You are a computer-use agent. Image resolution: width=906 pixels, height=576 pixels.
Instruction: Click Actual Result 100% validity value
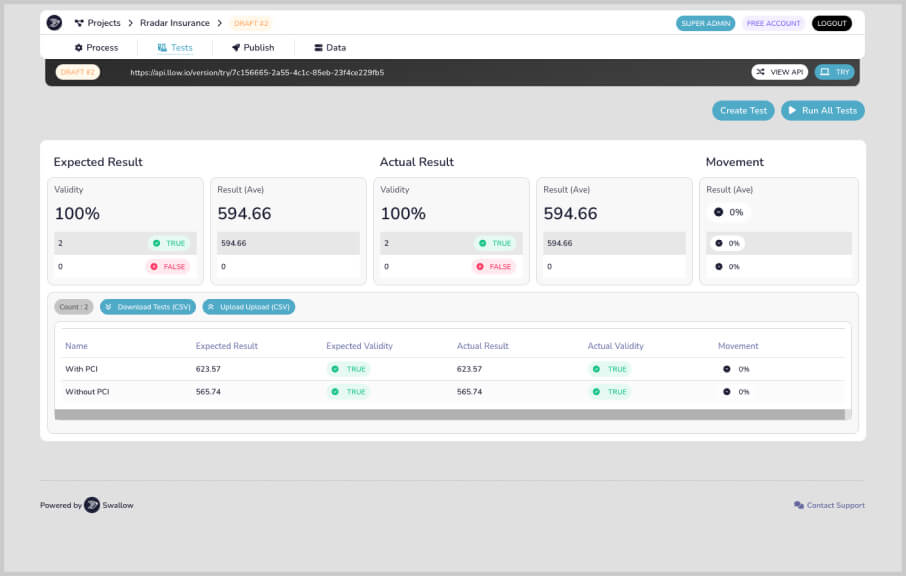coord(403,214)
